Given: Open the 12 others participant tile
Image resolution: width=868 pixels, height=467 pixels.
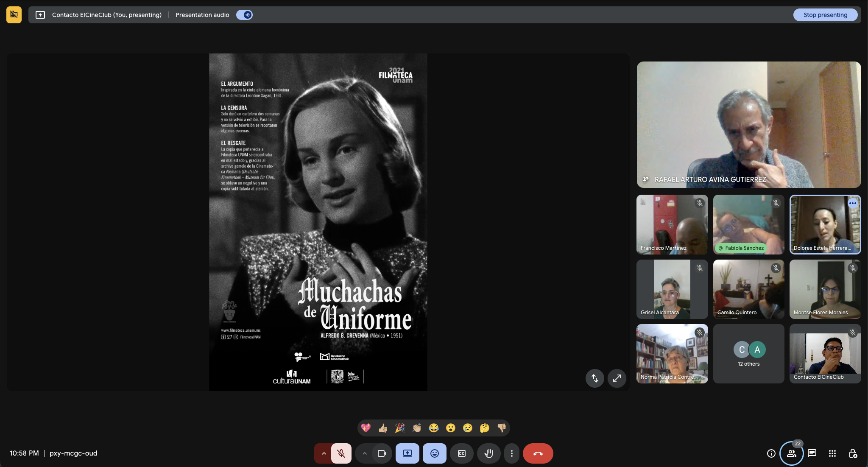Looking at the screenshot, I should tap(748, 354).
